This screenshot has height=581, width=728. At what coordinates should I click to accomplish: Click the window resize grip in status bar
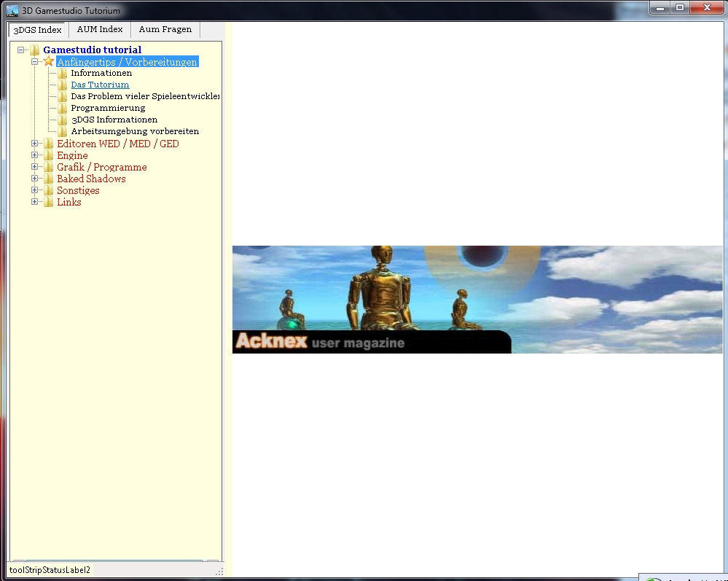(x=219, y=571)
